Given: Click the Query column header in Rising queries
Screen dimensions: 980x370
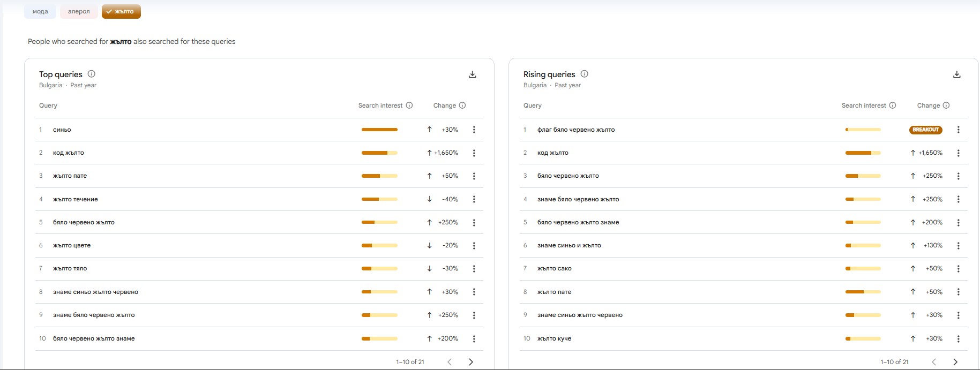Looking at the screenshot, I should pyautogui.click(x=533, y=105).
